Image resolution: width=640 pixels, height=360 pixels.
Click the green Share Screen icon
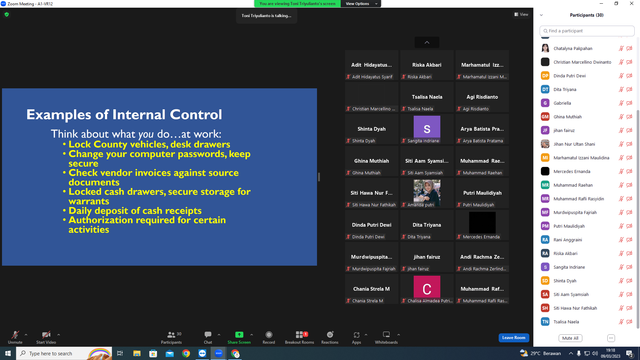239,335
